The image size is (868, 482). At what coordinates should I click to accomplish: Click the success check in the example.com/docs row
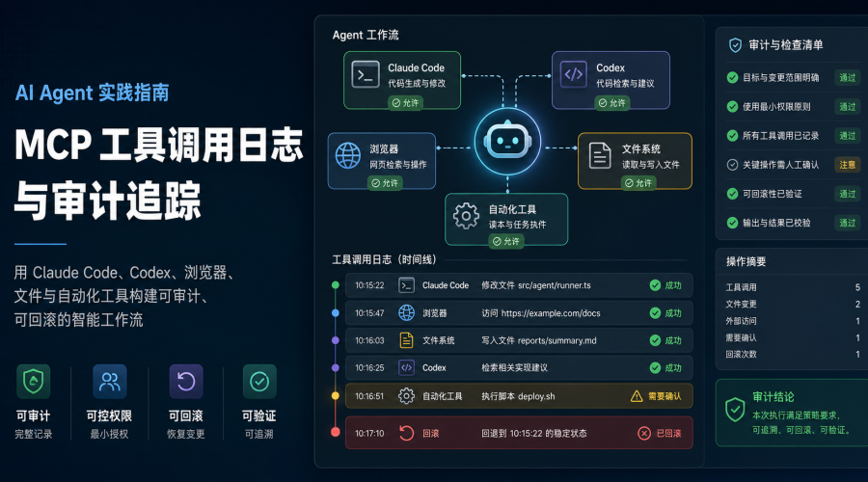coord(655,313)
